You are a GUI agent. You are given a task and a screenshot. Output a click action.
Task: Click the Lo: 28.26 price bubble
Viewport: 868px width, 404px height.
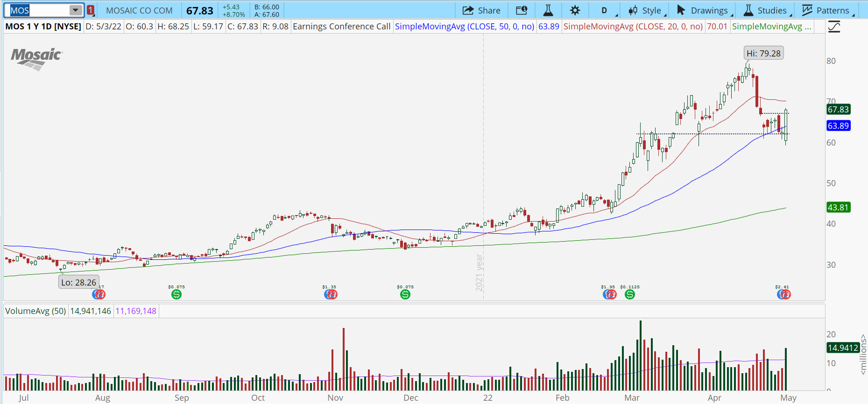pos(78,282)
